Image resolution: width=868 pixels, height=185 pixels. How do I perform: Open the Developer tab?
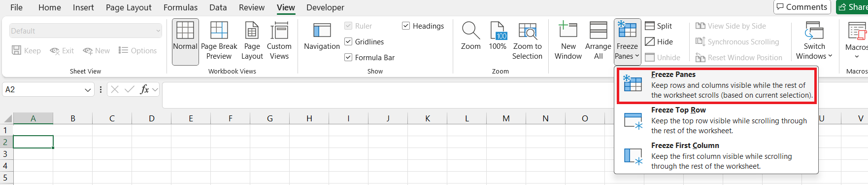[325, 7]
